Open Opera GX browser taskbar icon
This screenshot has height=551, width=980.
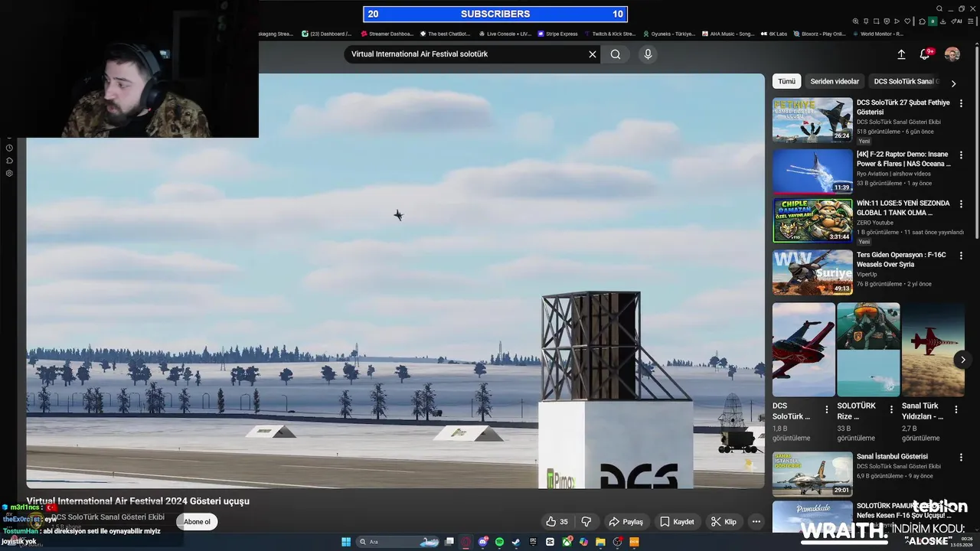point(465,542)
